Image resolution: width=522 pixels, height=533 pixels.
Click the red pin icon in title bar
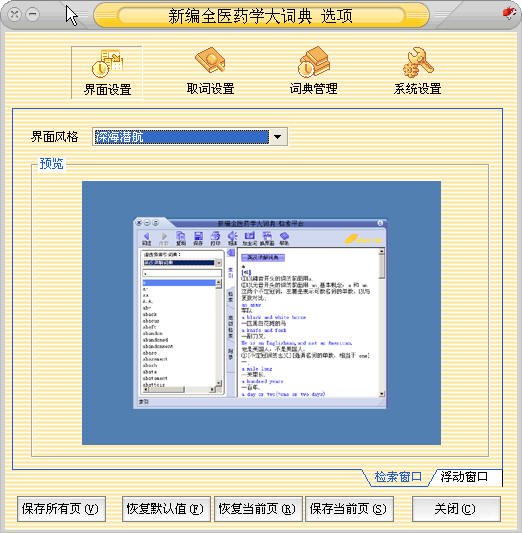click(509, 13)
